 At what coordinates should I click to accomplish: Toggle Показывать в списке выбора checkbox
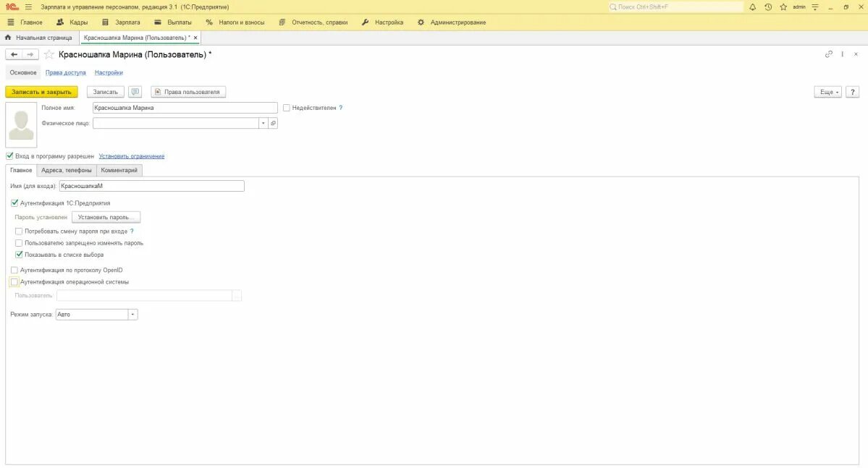point(19,255)
